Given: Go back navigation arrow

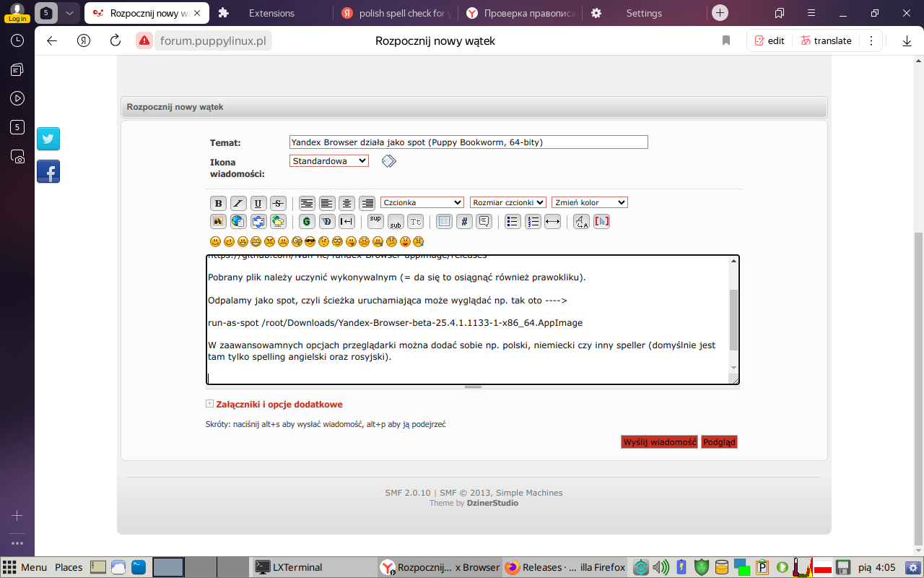Looking at the screenshot, I should [x=51, y=41].
